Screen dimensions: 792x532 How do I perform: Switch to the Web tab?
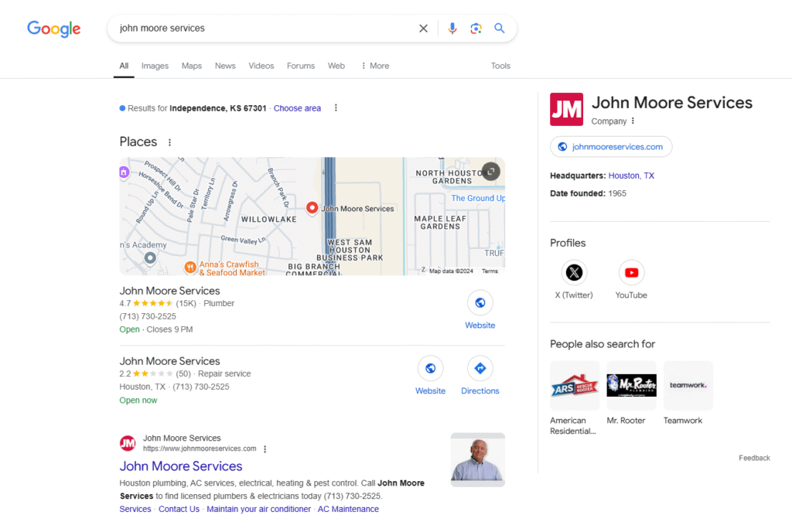[336, 66]
